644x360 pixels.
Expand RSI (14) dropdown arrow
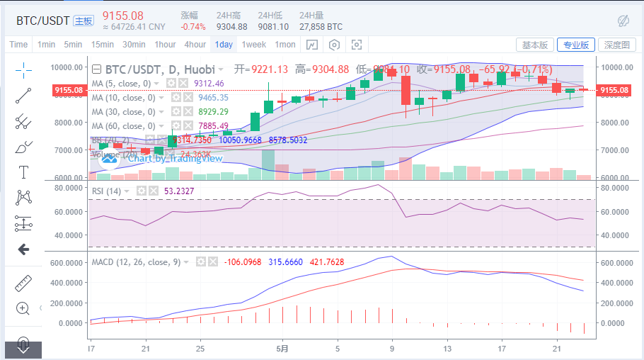127,191
